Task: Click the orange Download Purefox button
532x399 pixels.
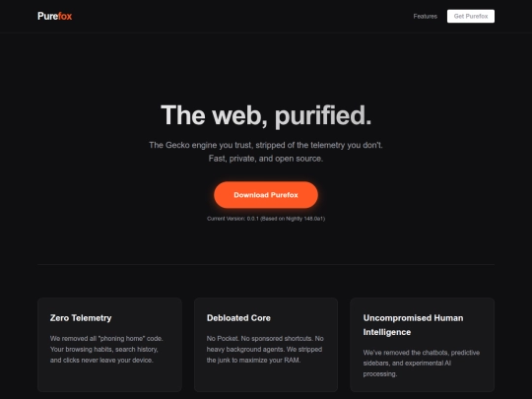Action: (266, 195)
